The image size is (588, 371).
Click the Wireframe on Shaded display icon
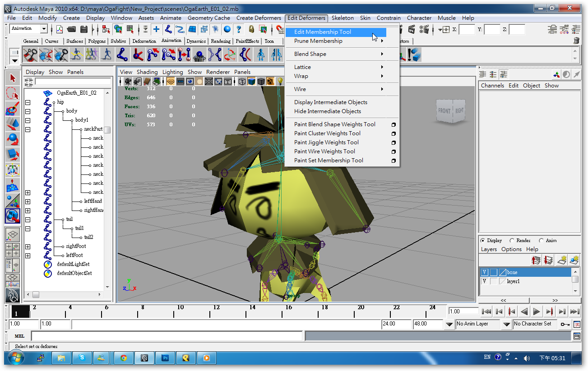tap(260, 81)
